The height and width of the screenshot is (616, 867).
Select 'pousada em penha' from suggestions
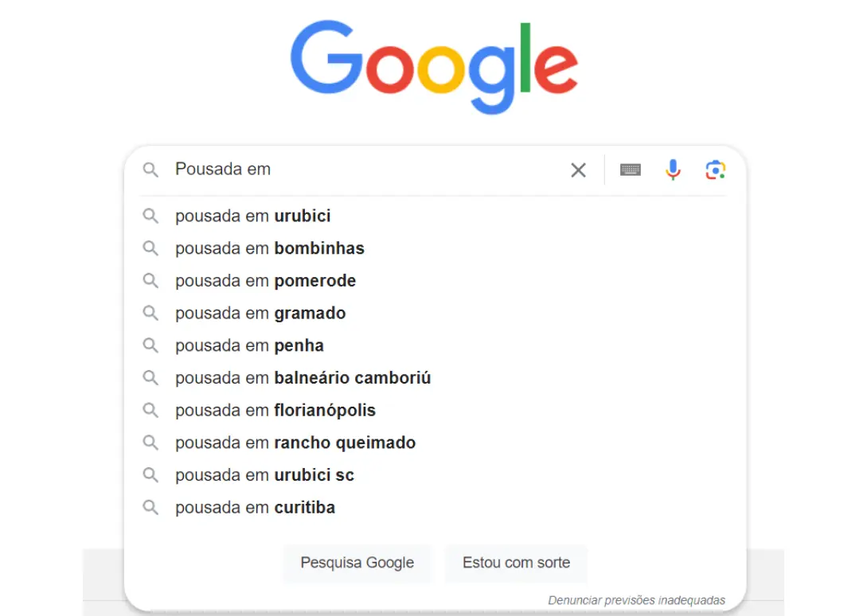249,346
